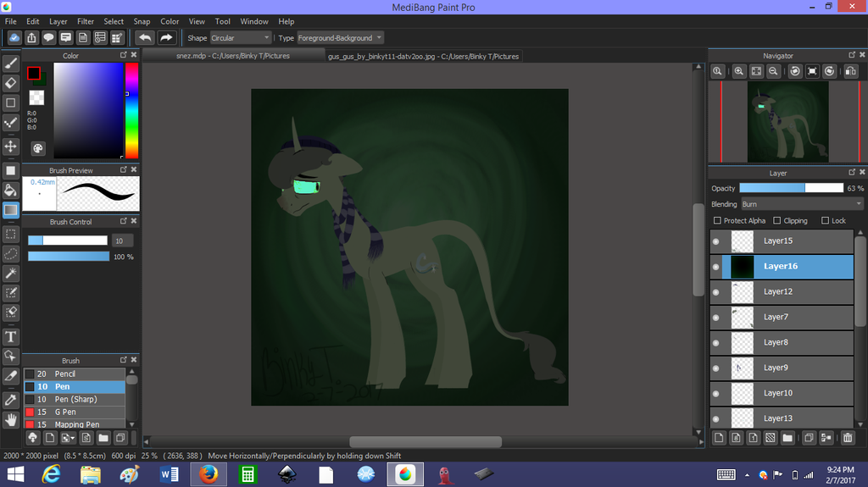
Task: Add a layer folder
Action: coord(787,438)
